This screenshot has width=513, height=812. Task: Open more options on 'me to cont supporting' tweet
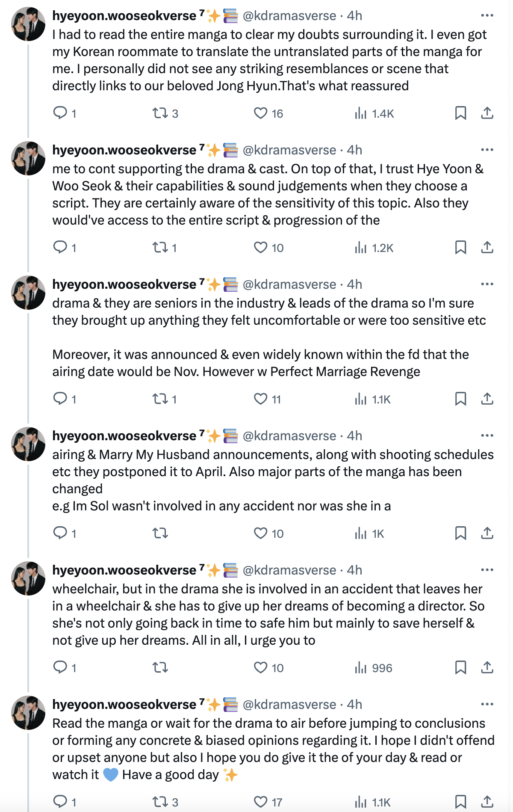(487, 150)
